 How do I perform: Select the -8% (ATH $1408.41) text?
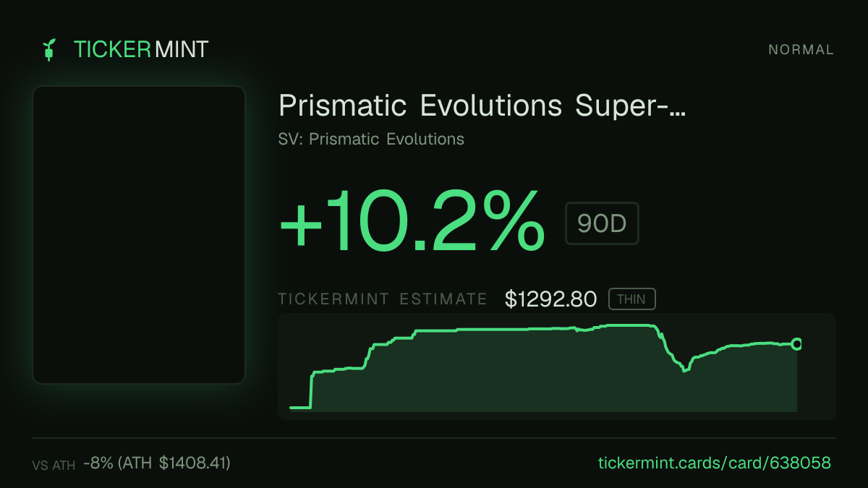click(x=157, y=463)
